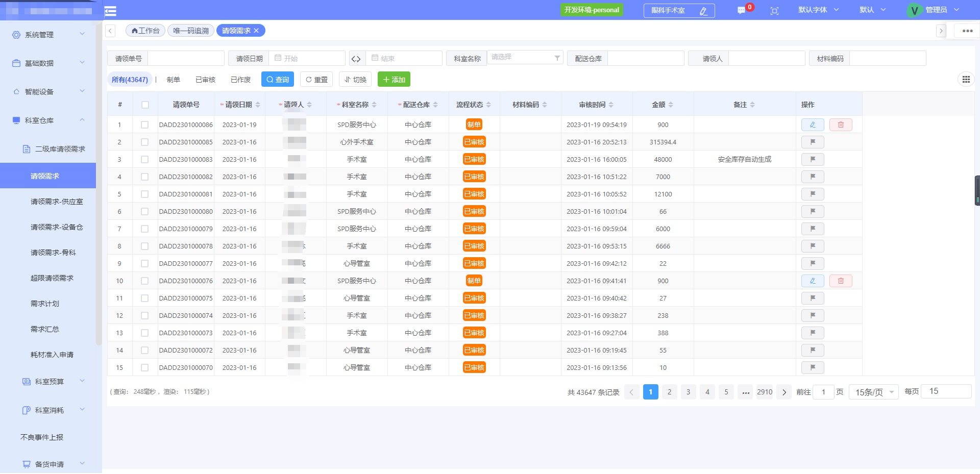
Task: Click the flag icon for DADD2301000085
Action: coord(813,142)
